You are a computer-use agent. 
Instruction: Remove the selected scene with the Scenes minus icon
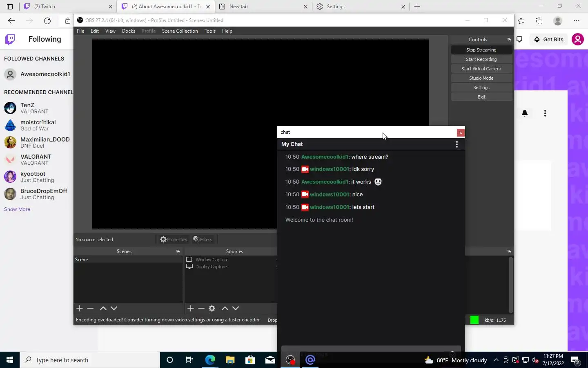[x=91, y=308]
